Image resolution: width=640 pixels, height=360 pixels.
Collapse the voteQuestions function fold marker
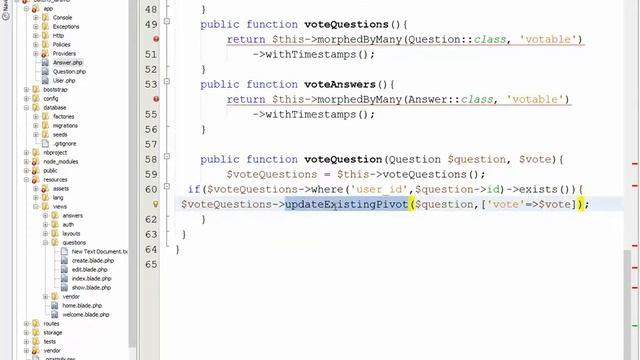click(x=167, y=21)
